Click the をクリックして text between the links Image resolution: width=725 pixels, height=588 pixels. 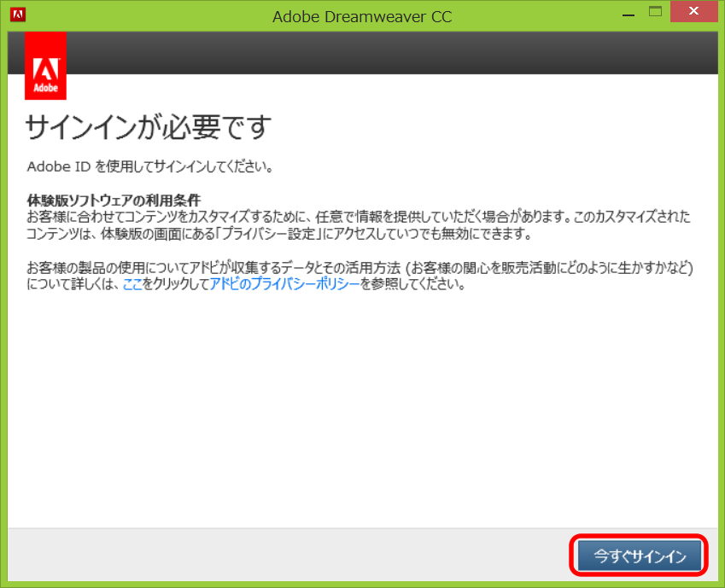tap(176, 285)
